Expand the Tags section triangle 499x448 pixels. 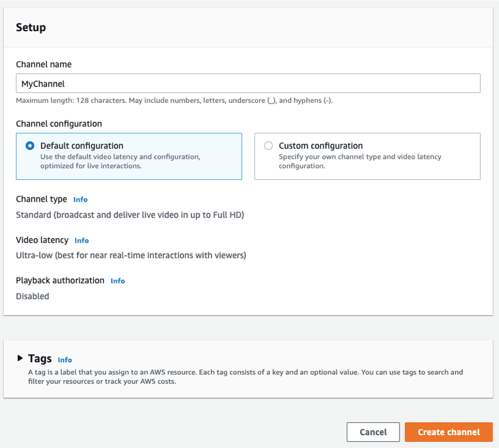20,358
